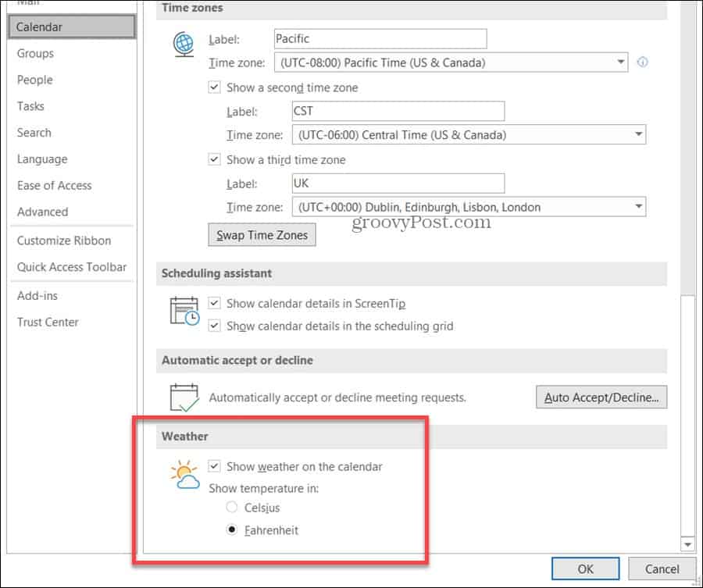Open Add-ins options category
The image size is (703, 588).
point(37,296)
